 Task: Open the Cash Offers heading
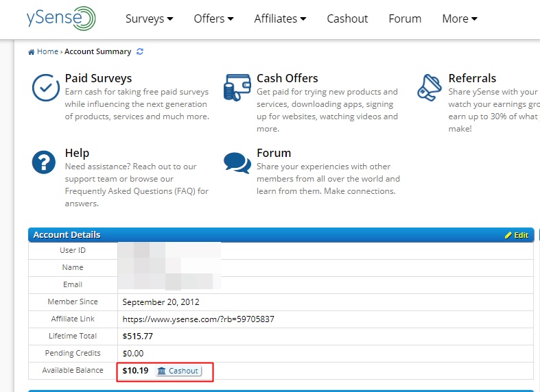[287, 78]
